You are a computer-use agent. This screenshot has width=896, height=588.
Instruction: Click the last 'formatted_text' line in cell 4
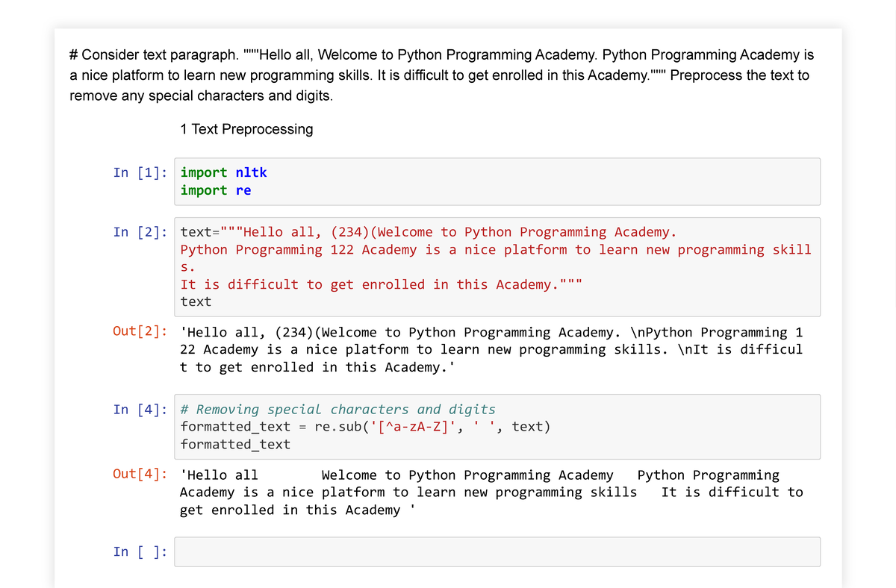(235, 444)
